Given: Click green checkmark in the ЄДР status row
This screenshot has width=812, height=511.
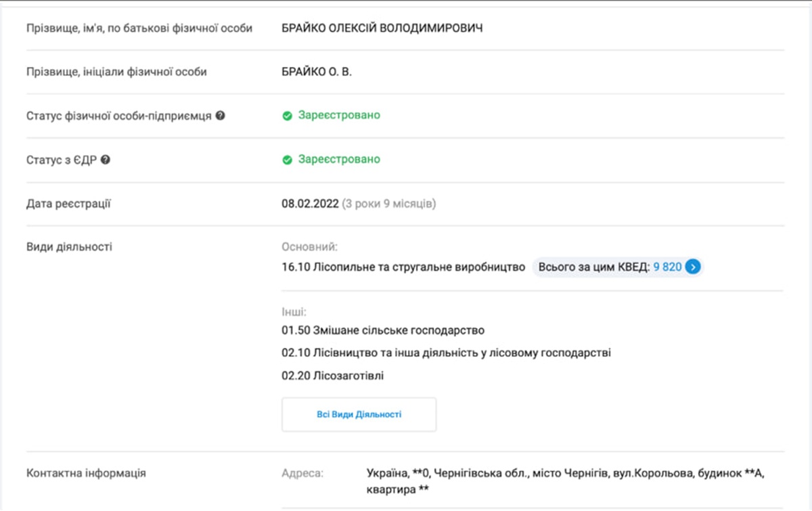Looking at the screenshot, I should pos(287,160).
